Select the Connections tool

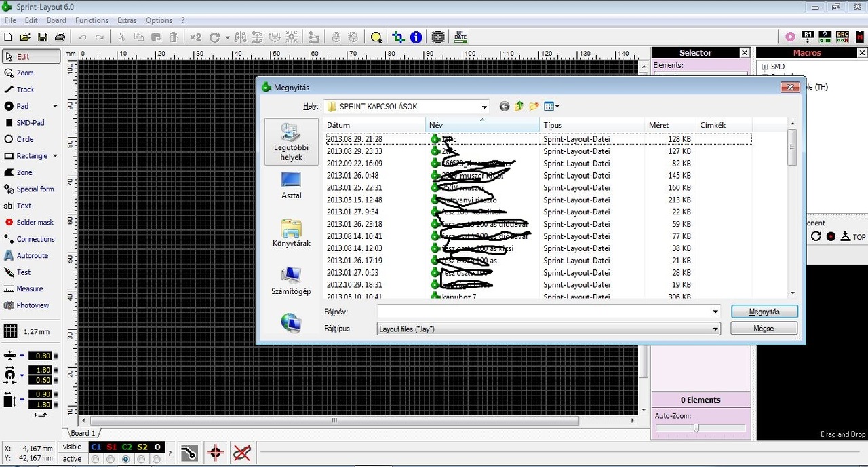31,239
